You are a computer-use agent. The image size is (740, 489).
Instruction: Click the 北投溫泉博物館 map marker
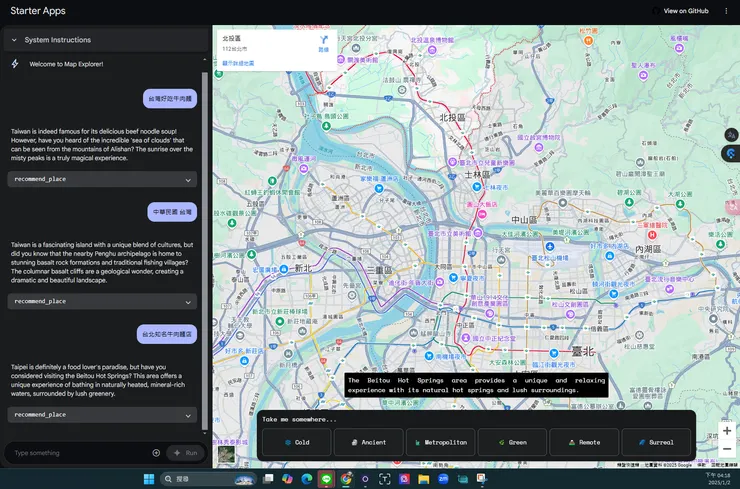(x=432, y=50)
